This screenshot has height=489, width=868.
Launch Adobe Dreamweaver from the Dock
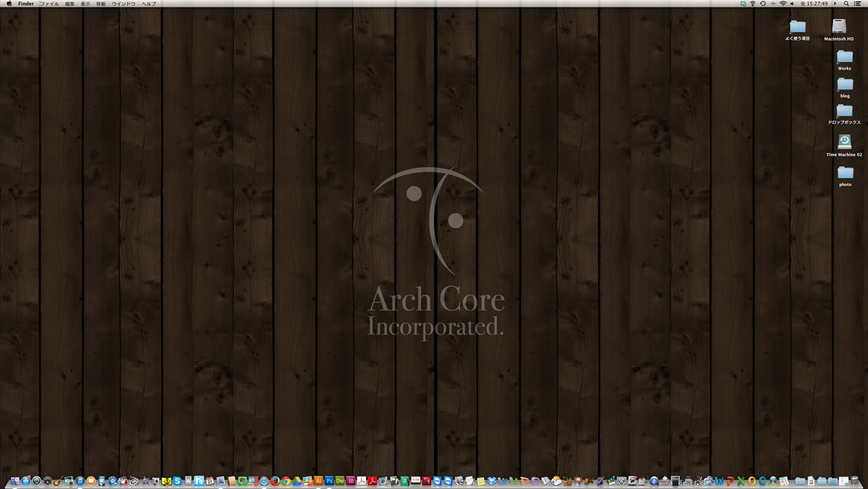(x=340, y=481)
